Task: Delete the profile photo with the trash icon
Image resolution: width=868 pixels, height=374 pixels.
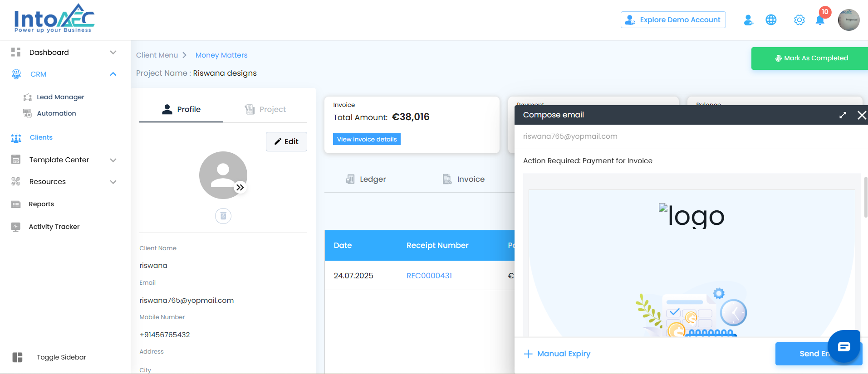Action: 223,216
